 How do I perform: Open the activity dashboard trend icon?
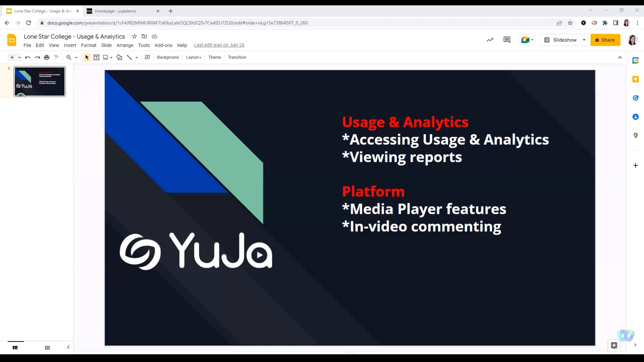point(490,40)
